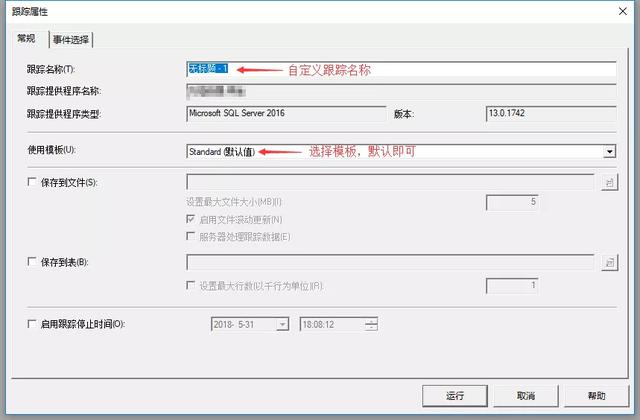Image resolution: width=640 pixels, height=420 pixels.
Task: Click the 跟踪提供程序名称 field
Action: [x=402, y=91]
